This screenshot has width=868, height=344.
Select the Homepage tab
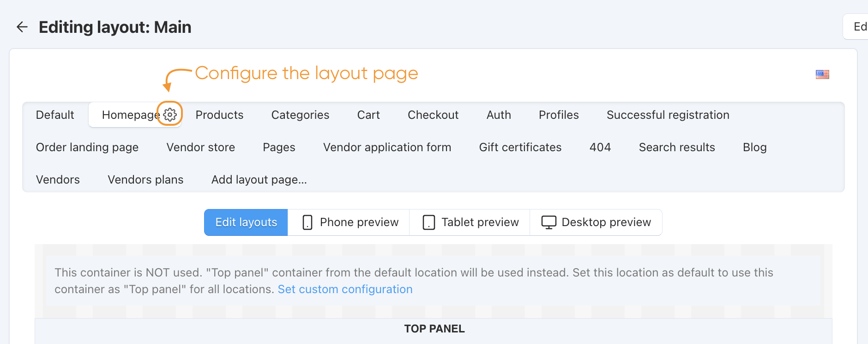pyautogui.click(x=131, y=115)
